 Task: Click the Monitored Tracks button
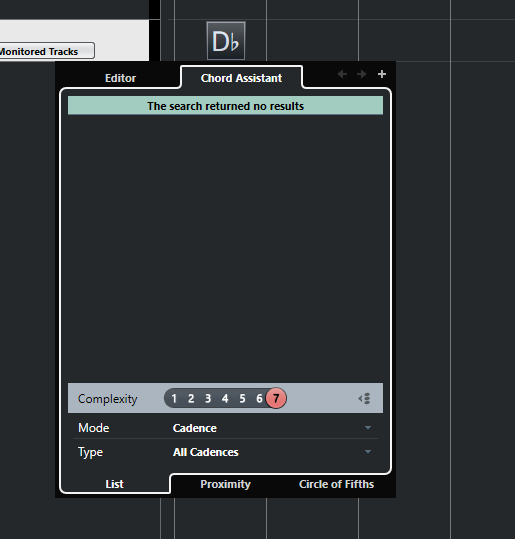(x=46, y=51)
